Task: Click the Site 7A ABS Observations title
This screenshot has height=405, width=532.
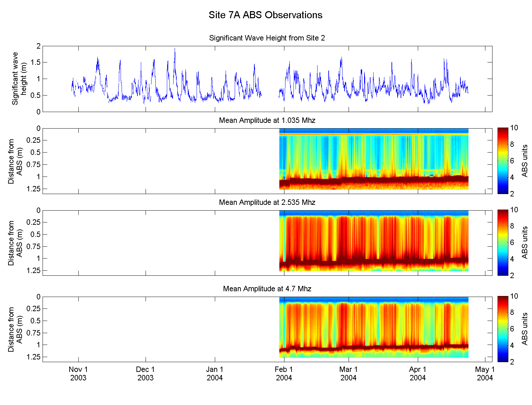Action: click(x=265, y=15)
